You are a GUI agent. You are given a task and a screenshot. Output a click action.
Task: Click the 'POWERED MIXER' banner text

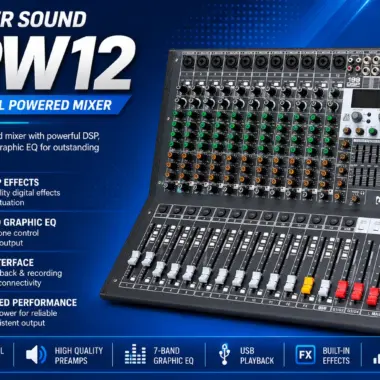pyautogui.click(x=60, y=105)
